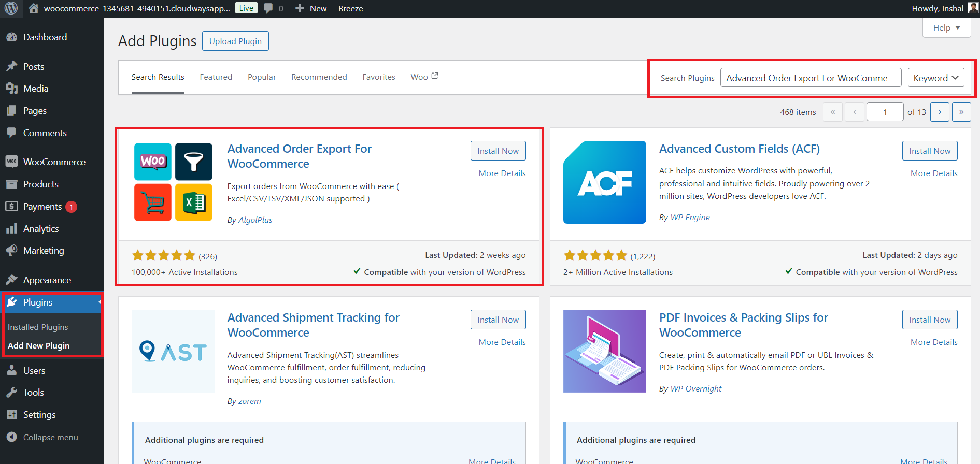Open the Keyword search type dropdown

(x=936, y=78)
